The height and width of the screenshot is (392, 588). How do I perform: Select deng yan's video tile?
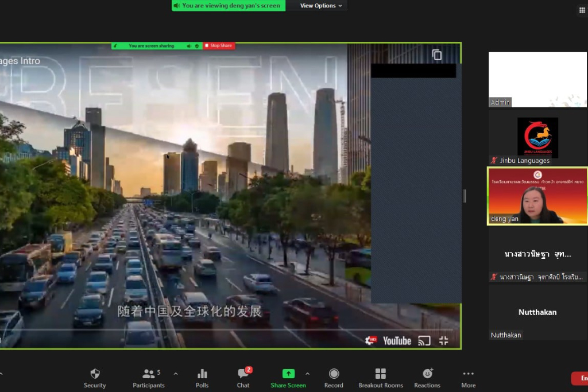point(537,196)
